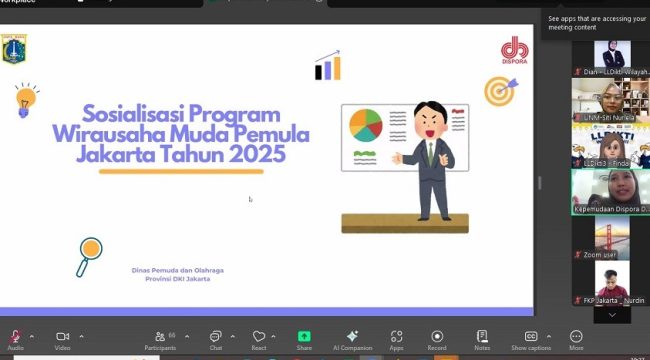The width and height of the screenshot is (650, 360).
Task: Open the Notes toolbar item
Action: click(482, 340)
